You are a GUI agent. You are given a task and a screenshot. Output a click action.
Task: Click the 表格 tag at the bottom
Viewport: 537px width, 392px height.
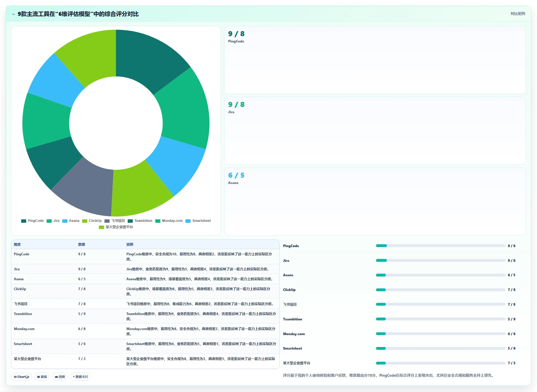pos(42,377)
